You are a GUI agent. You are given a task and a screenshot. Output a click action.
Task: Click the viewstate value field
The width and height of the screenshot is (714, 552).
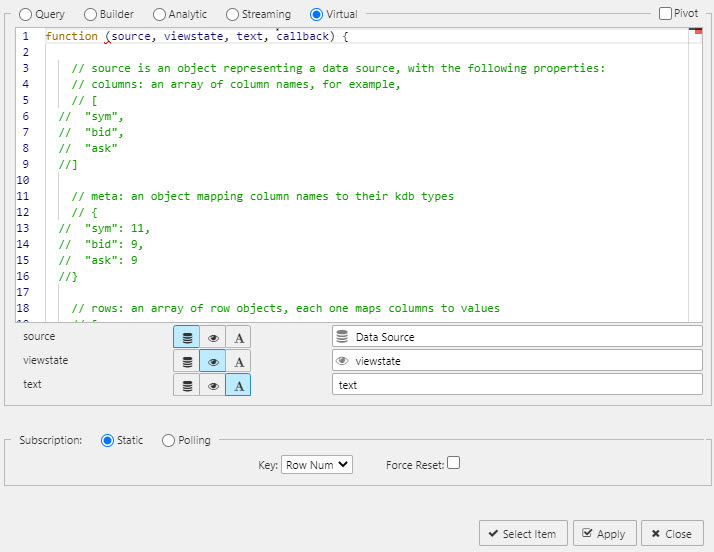click(x=517, y=361)
